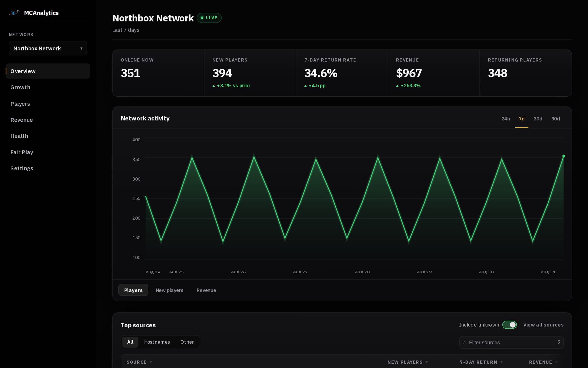Click the search icon in Filter sources
The height and width of the screenshot is (368, 588).
465,343
